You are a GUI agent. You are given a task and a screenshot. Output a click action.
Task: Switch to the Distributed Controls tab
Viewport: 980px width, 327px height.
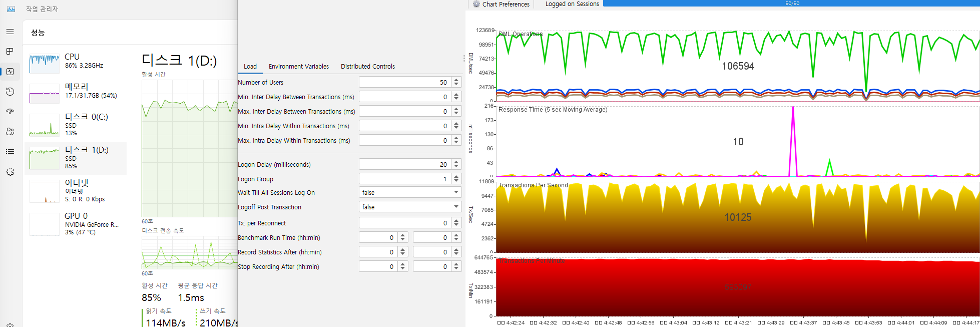pos(367,66)
